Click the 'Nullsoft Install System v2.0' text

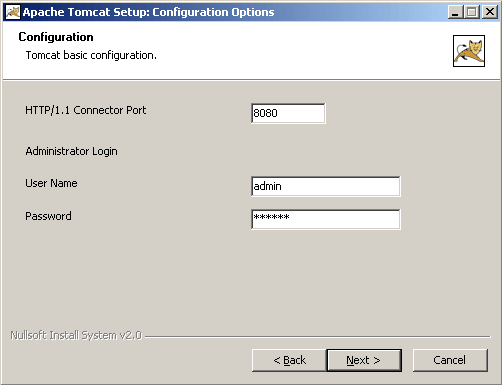(76, 335)
